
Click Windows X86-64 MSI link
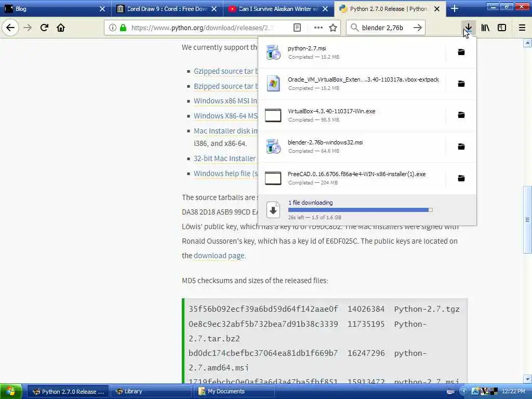[225, 116]
